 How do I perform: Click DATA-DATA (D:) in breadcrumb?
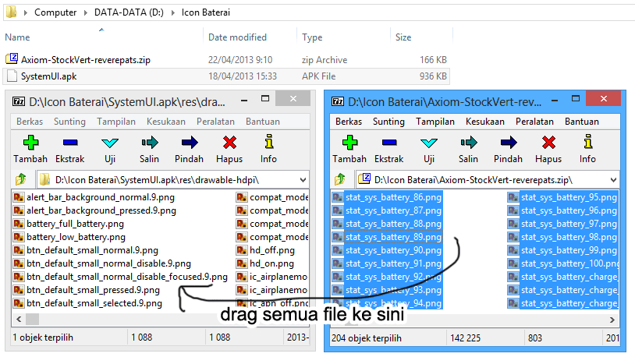[x=129, y=12]
